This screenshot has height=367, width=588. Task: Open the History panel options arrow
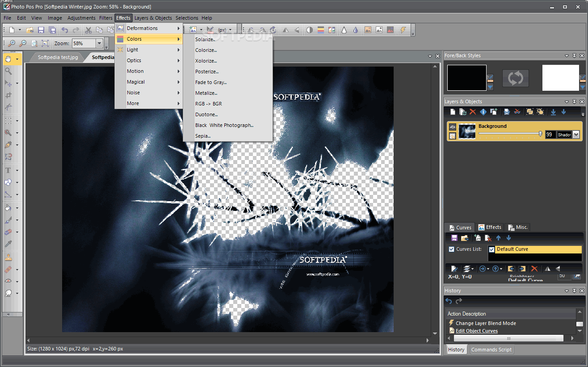tap(567, 291)
